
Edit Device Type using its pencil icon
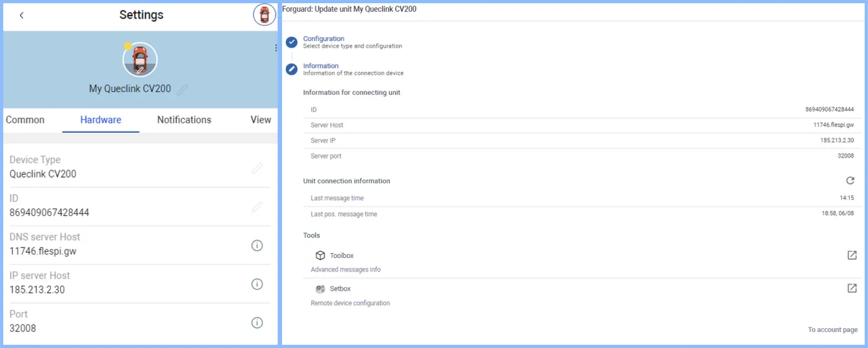257,167
